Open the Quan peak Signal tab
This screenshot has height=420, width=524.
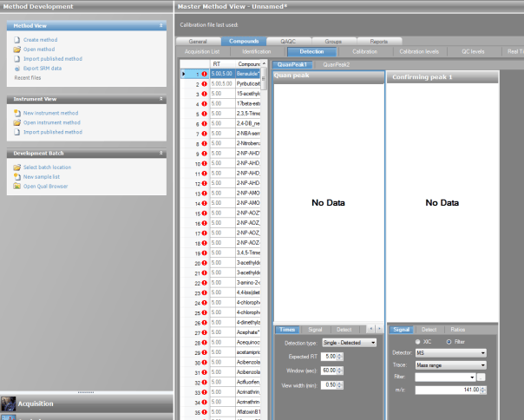click(x=315, y=330)
